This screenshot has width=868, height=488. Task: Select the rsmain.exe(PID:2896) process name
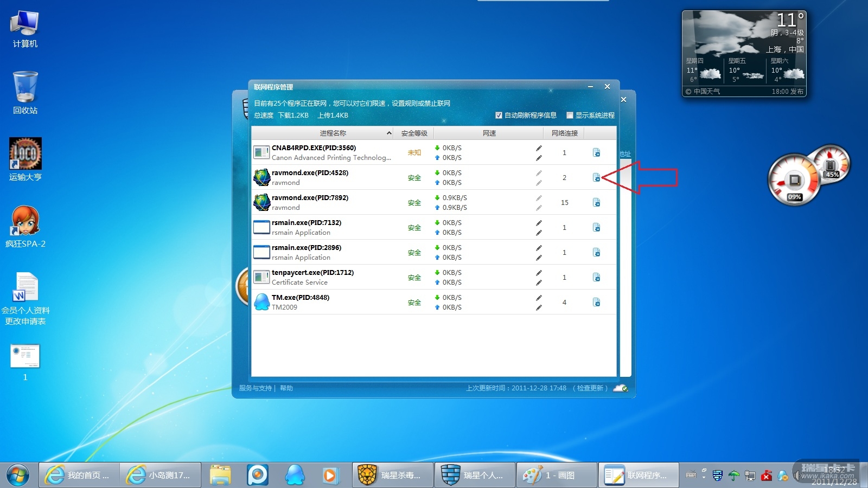pos(307,248)
